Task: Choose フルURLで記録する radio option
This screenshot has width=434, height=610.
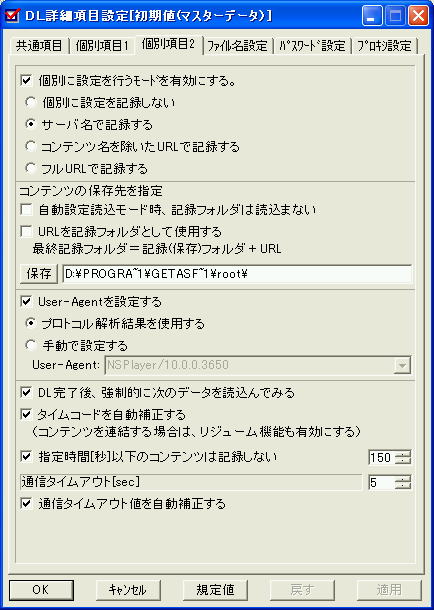Action: coord(30,168)
